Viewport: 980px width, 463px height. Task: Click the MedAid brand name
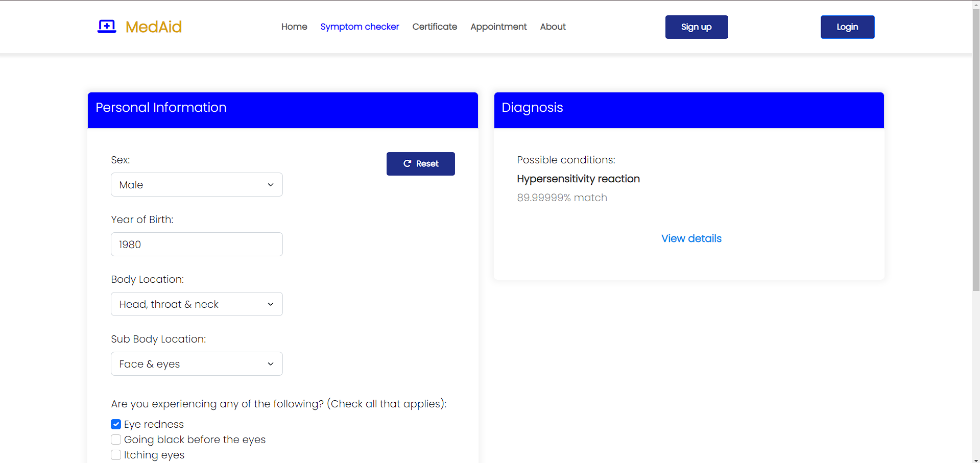coord(154,27)
